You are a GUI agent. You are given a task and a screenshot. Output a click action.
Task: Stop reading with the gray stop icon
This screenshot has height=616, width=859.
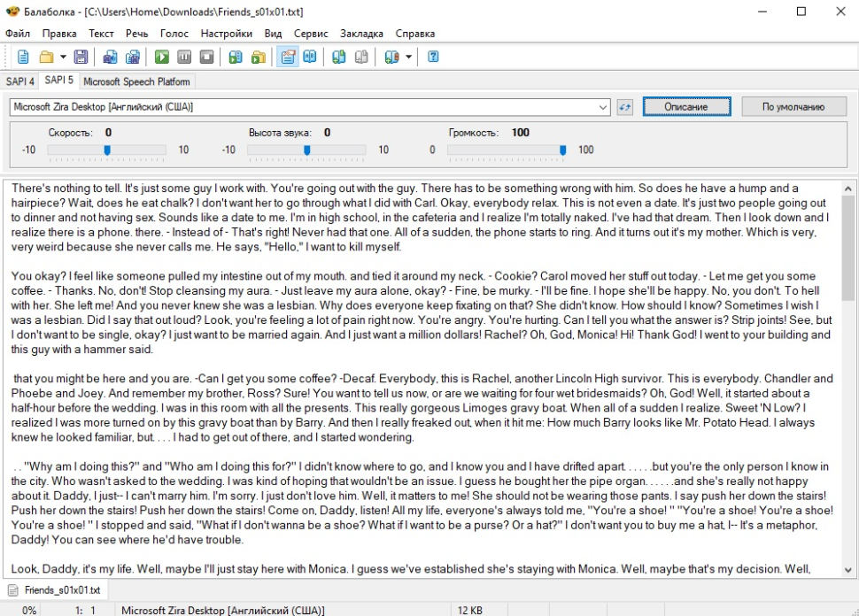(206, 57)
